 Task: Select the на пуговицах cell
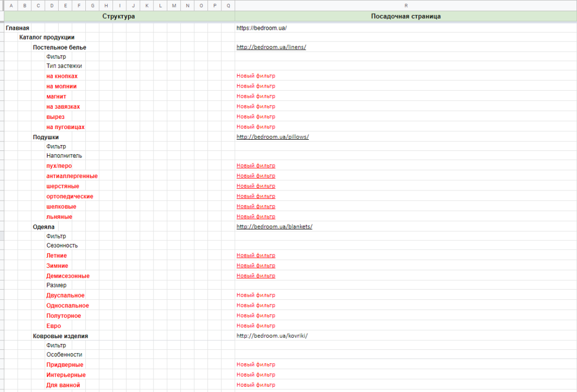point(66,127)
